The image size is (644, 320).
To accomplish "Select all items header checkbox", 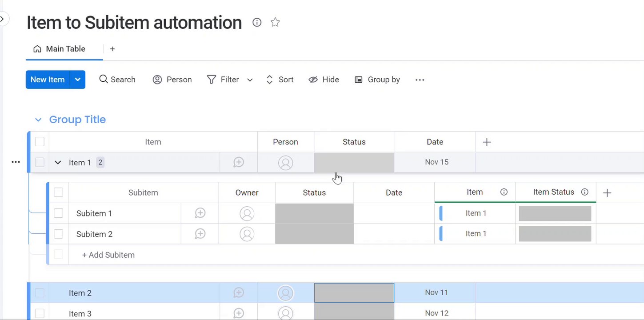I will (x=40, y=142).
